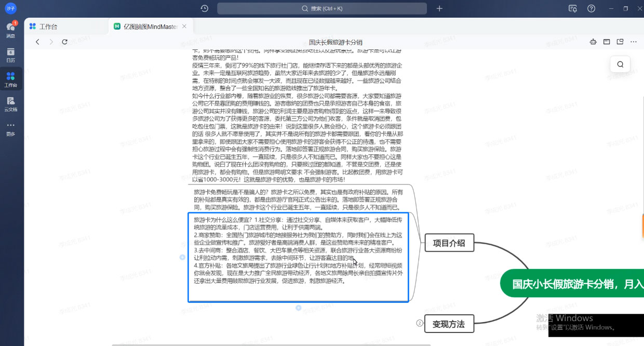Open the three-dot more menu near document title
This screenshot has height=346, width=644.
tap(633, 42)
